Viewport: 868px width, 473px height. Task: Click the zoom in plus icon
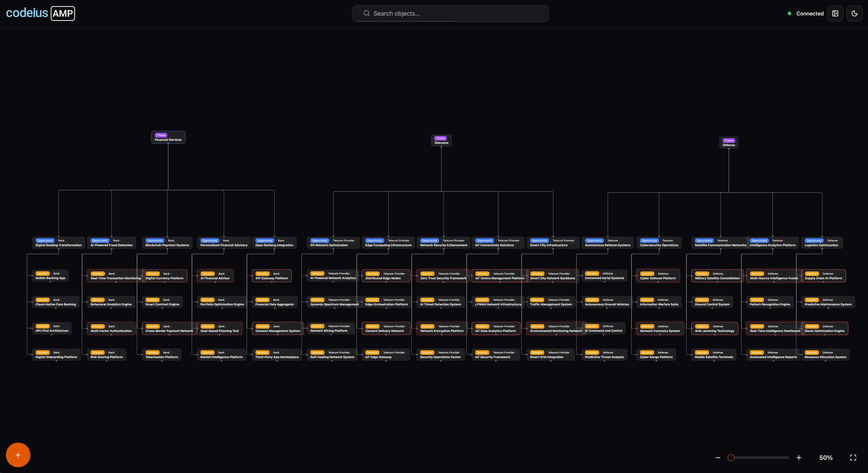pyautogui.click(x=799, y=458)
